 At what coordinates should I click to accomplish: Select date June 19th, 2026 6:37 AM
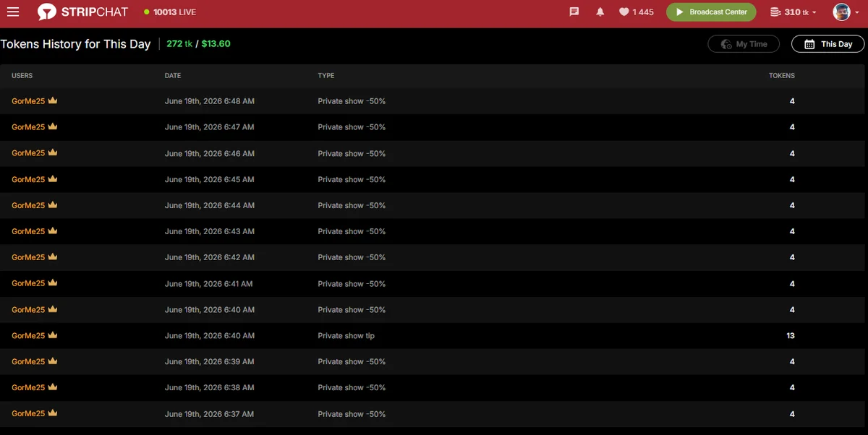[x=210, y=413]
